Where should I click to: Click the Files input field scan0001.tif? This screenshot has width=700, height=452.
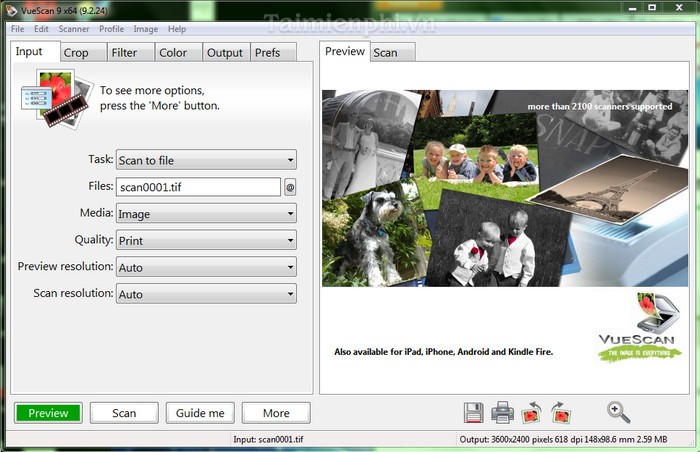pyautogui.click(x=198, y=187)
